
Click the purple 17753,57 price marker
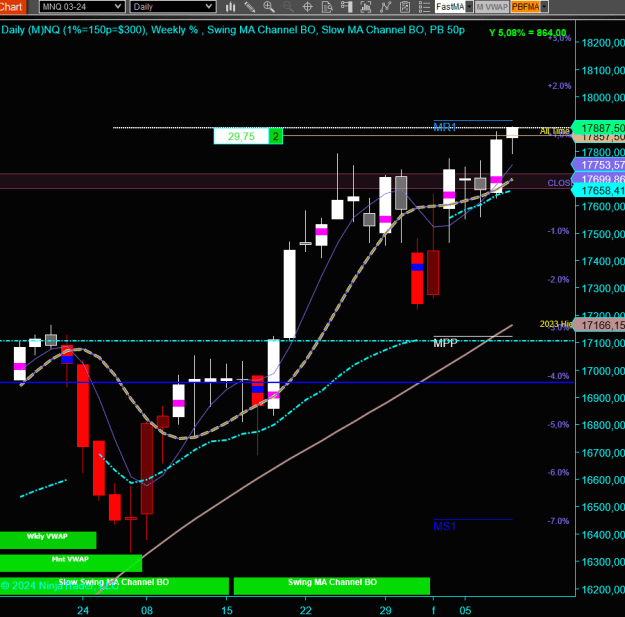tap(599, 165)
